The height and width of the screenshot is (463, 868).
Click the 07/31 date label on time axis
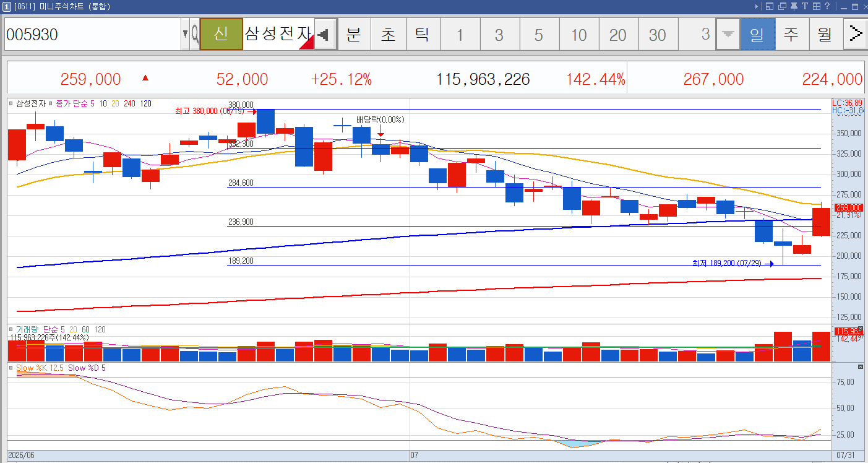(x=846, y=456)
